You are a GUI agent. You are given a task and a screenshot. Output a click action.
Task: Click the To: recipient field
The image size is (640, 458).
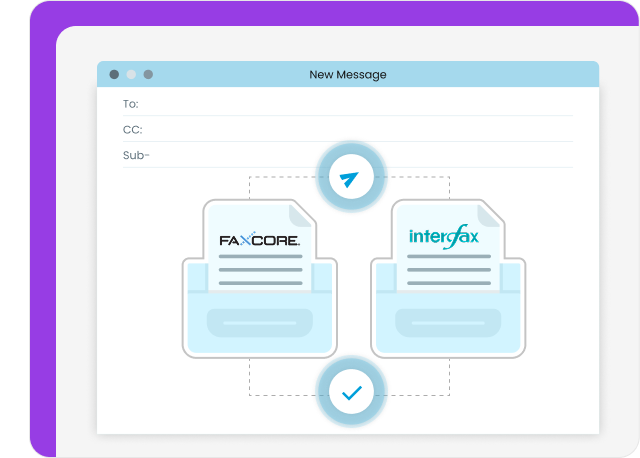click(x=348, y=104)
